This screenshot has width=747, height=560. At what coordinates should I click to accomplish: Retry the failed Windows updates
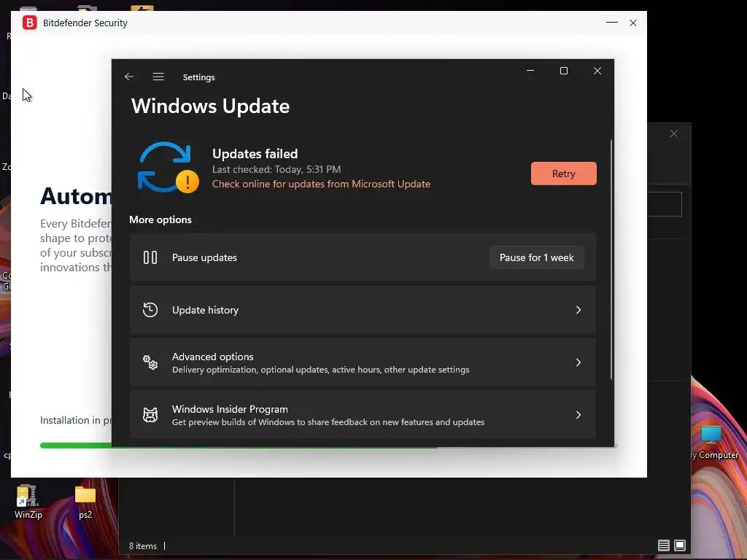click(564, 174)
